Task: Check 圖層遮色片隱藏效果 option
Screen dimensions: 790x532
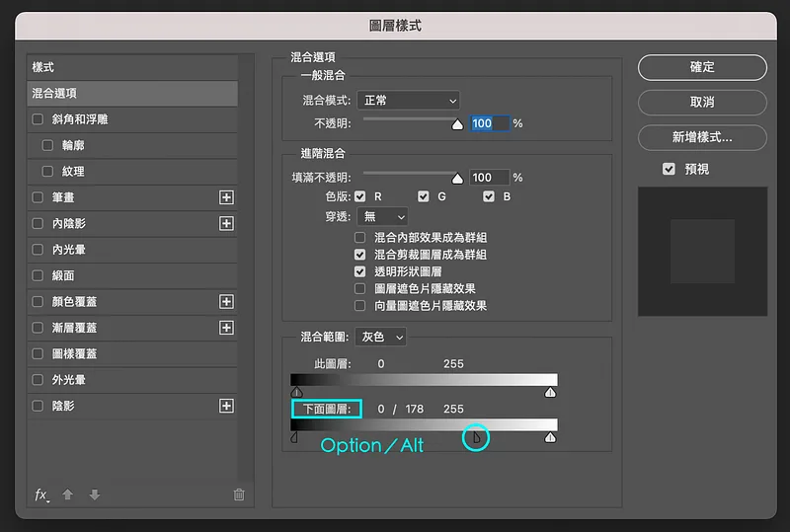Action: point(359,288)
